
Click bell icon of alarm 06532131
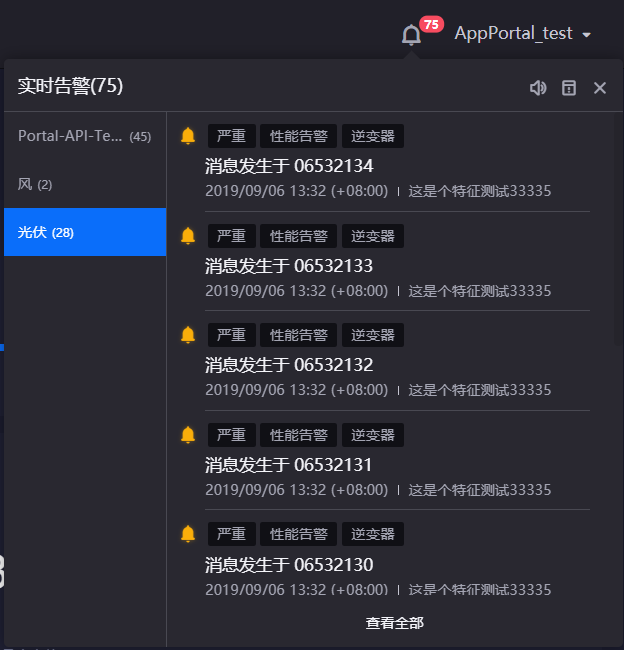coord(188,435)
